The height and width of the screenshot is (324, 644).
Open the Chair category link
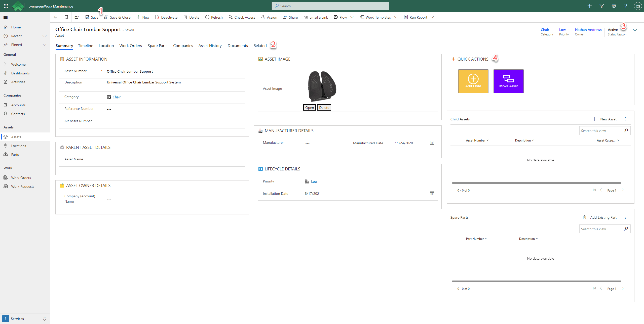(x=116, y=97)
